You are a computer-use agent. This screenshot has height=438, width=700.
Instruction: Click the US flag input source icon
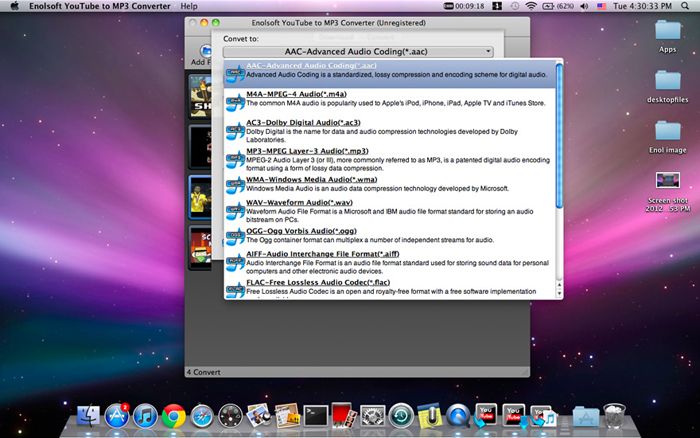tap(601, 6)
